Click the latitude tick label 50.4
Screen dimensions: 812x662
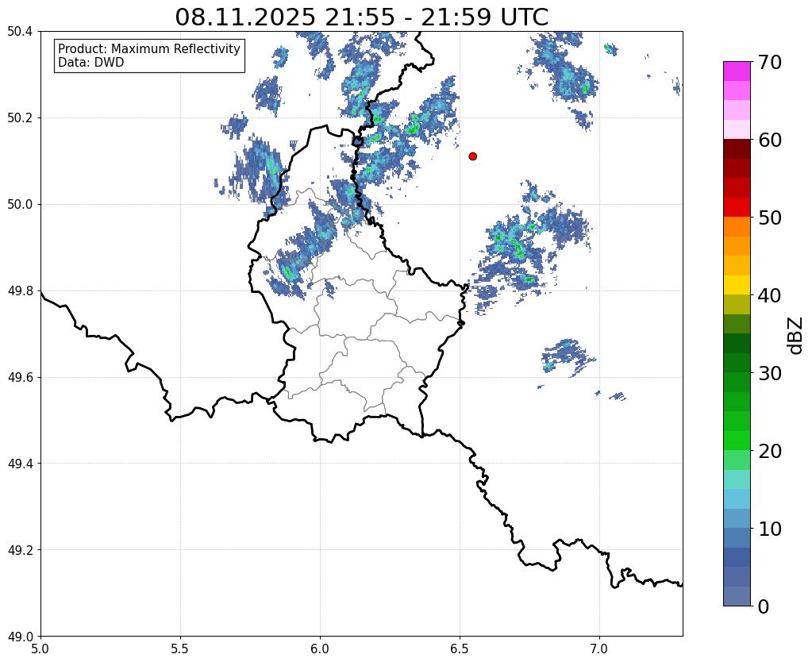pos(20,32)
